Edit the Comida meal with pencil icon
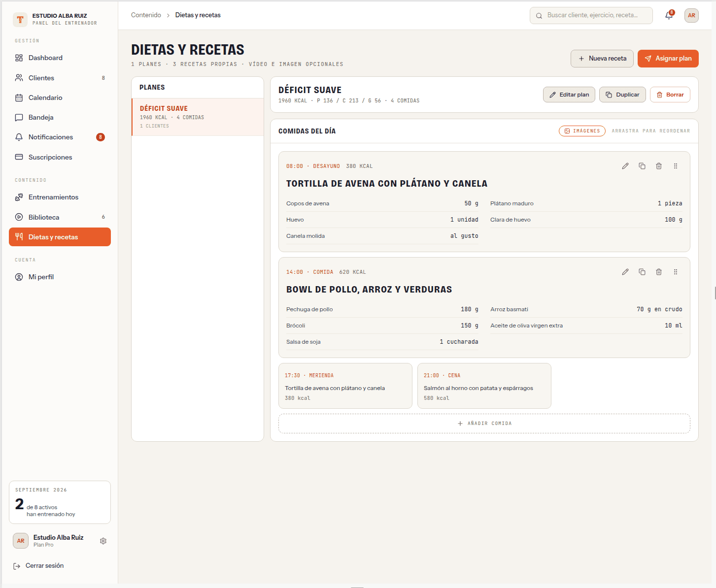 pos(625,272)
